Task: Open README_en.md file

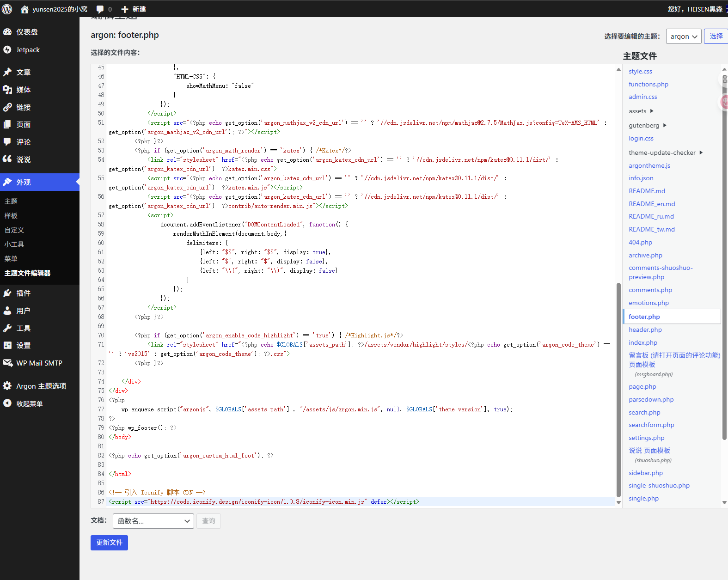Action: point(652,204)
